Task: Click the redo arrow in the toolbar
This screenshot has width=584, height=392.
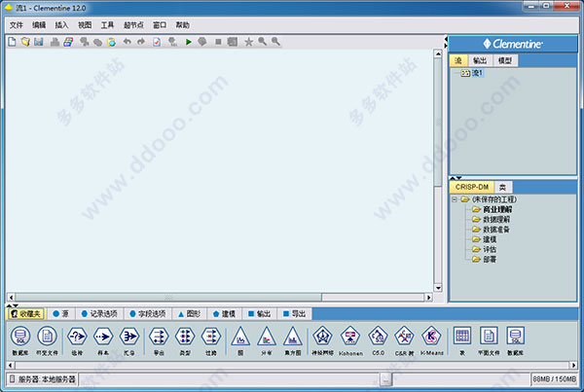Action: click(141, 42)
